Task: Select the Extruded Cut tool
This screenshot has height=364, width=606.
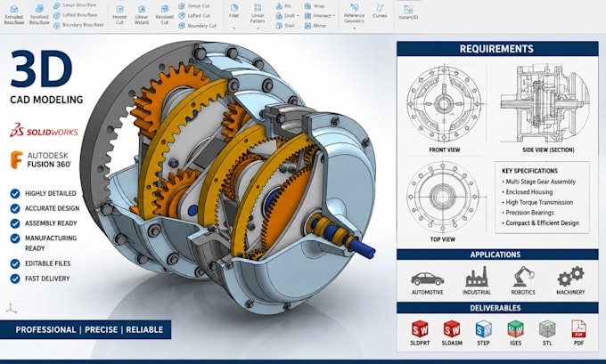Action: (119, 15)
